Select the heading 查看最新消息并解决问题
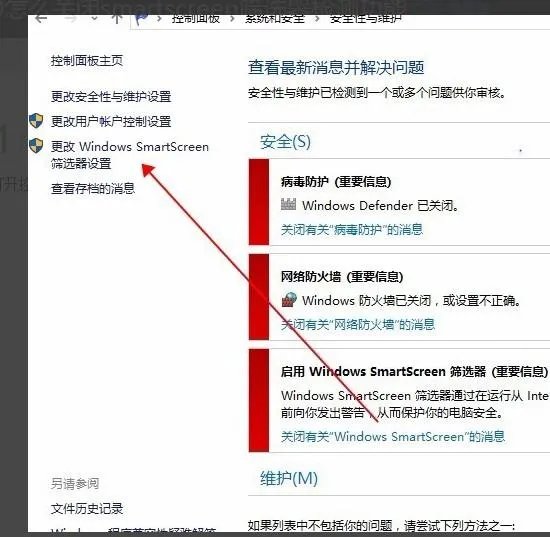The image size is (550, 537). click(336, 67)
